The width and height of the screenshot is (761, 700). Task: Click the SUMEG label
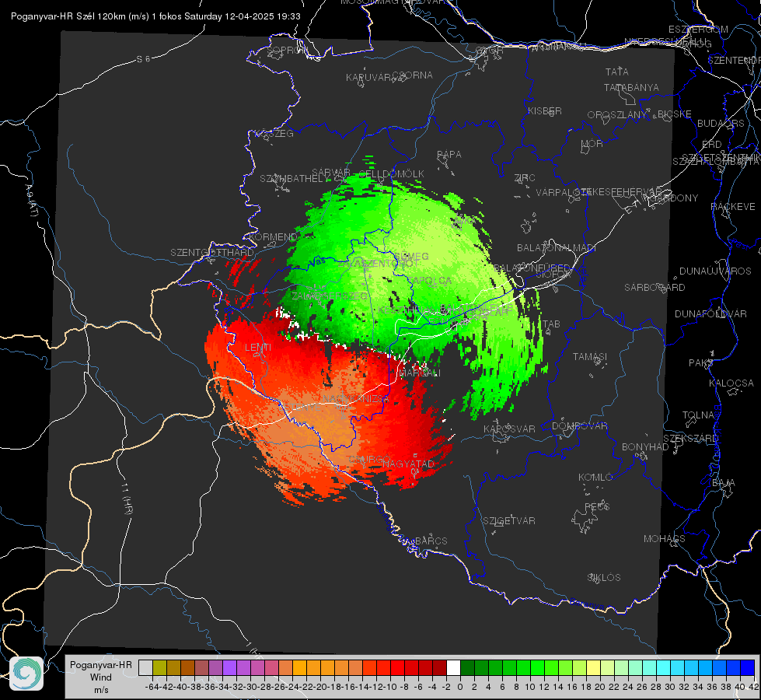pos(411,256)
